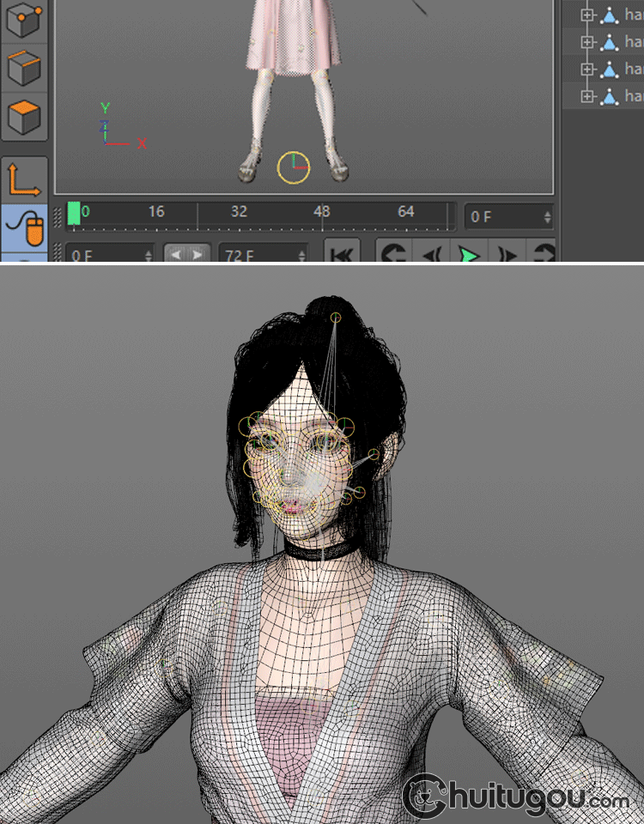Click the current frame field right of the ruler
Viewport: 644px width, 824px height.
(x=503, y=217)
